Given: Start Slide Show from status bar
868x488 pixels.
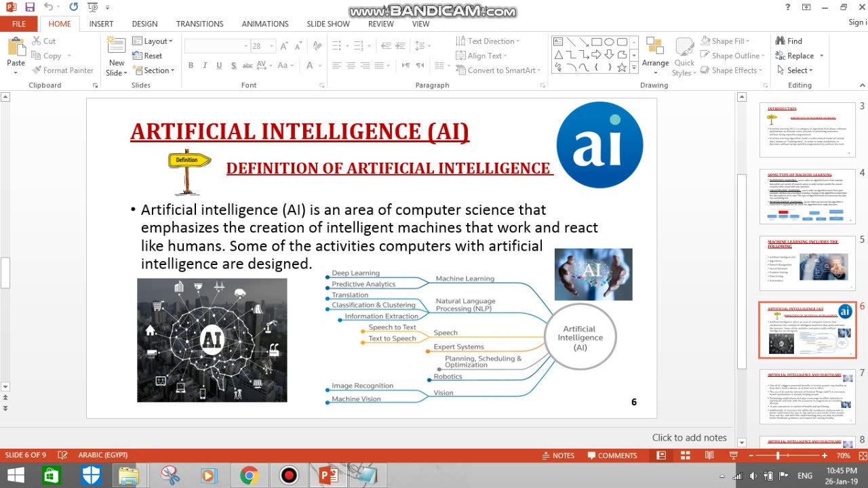Looking at the screenshot, I should tap(733, 455).
